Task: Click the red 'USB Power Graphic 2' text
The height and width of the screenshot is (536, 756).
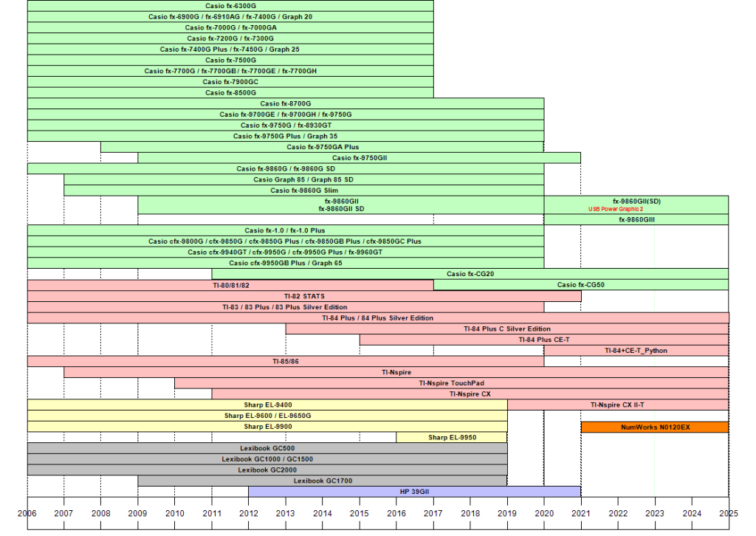Action: (616, 209)
